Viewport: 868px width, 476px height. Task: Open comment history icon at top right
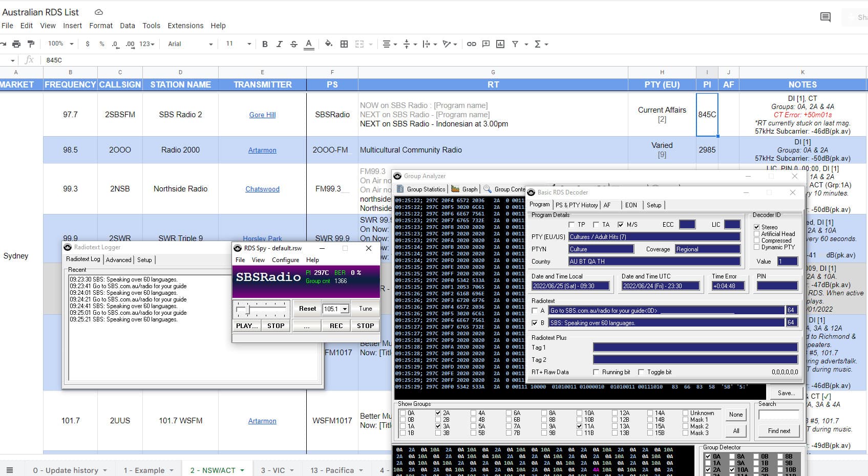click(x=825, y=17)
